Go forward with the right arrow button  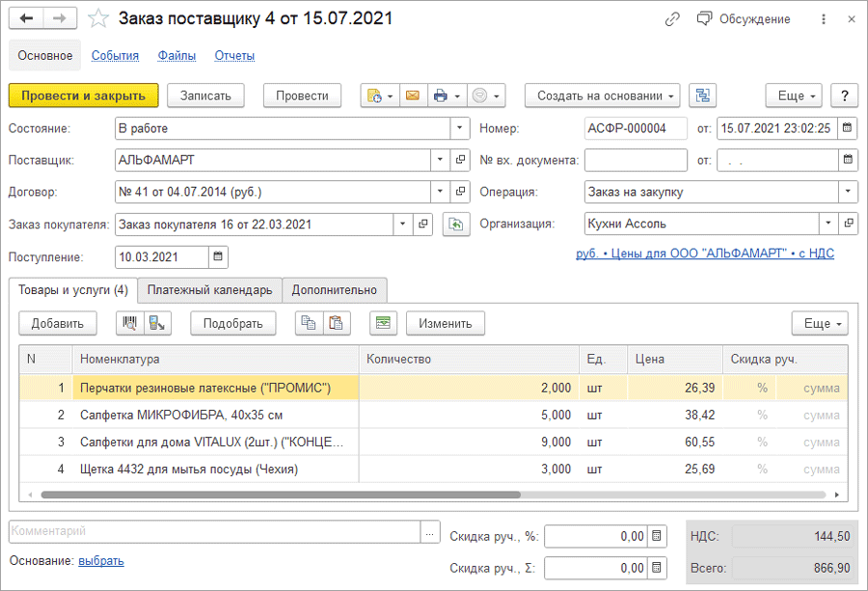(59, 18)
